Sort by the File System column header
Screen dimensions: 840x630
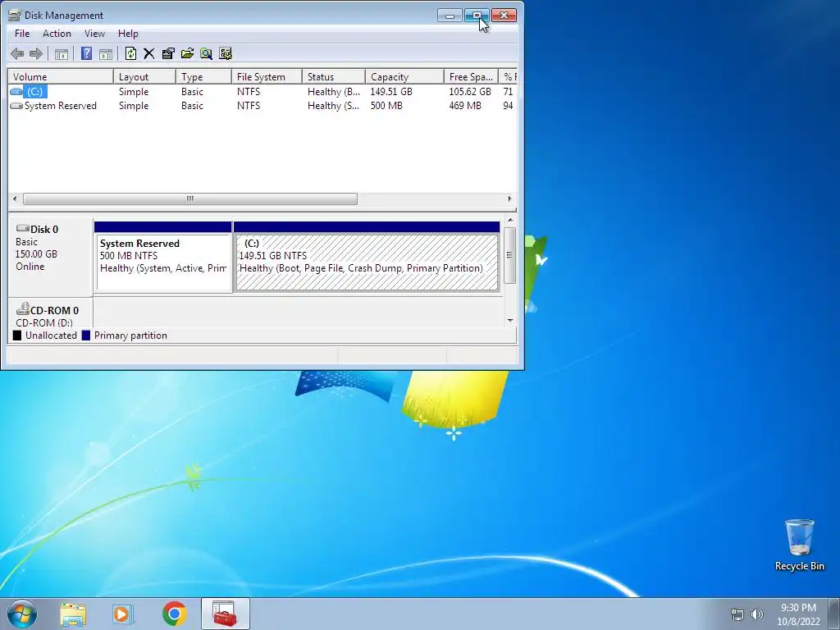(x=267, y=76)
